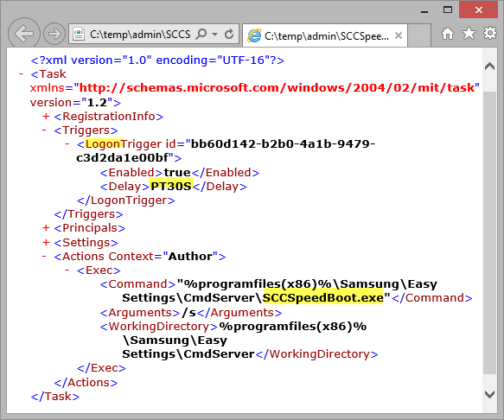Refresh the page with the reload icon
Screen dimensions: 504x420
point(229,34)
